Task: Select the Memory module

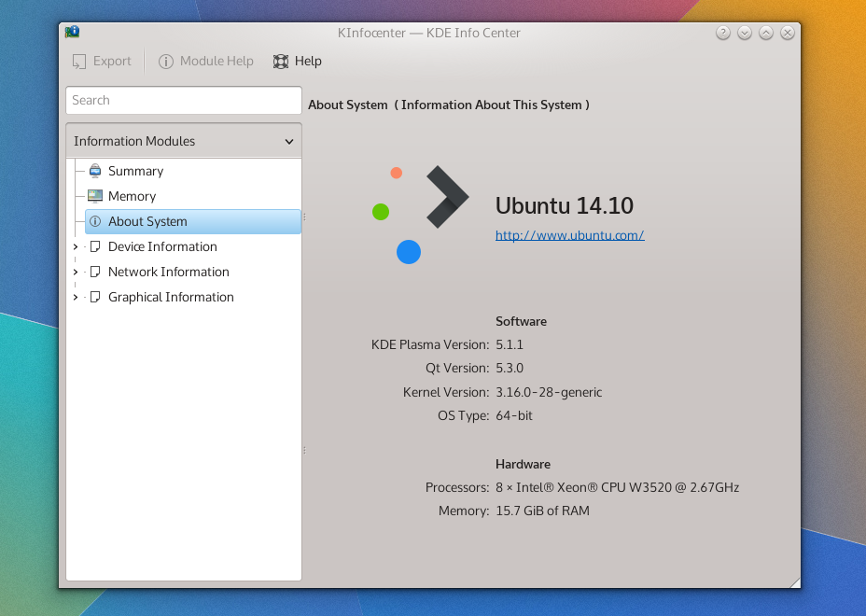Action: 132,196
